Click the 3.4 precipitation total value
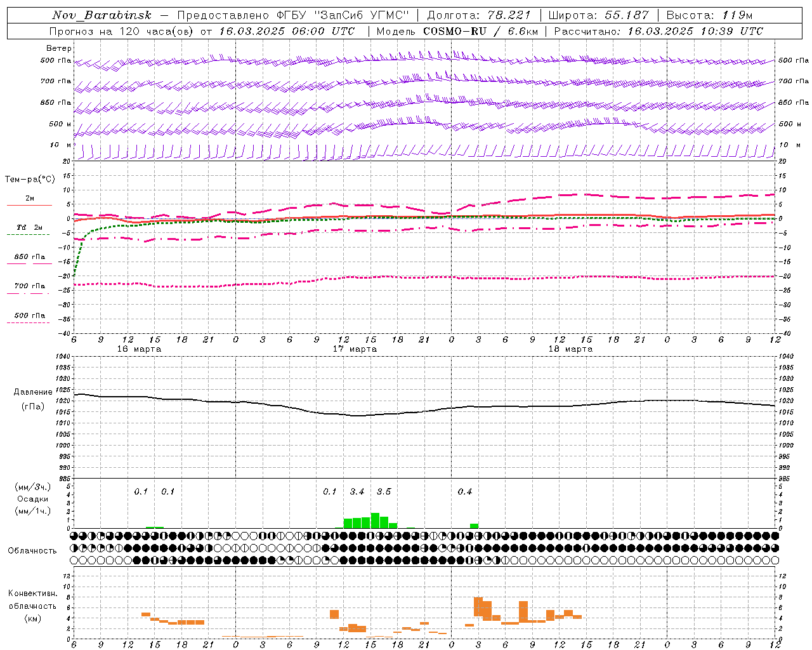Screen dimensions: 812x650 pos(357,492)
